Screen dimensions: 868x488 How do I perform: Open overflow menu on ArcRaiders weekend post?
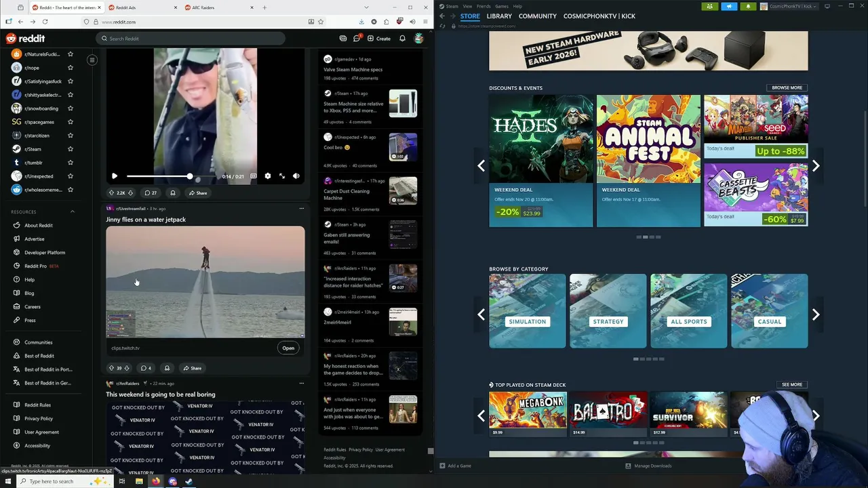302,384
